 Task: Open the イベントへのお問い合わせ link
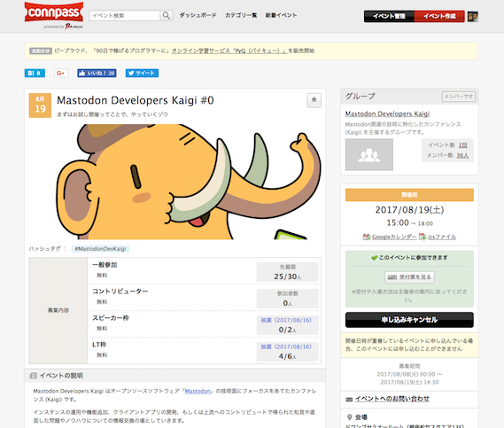[x=392, y=399]
